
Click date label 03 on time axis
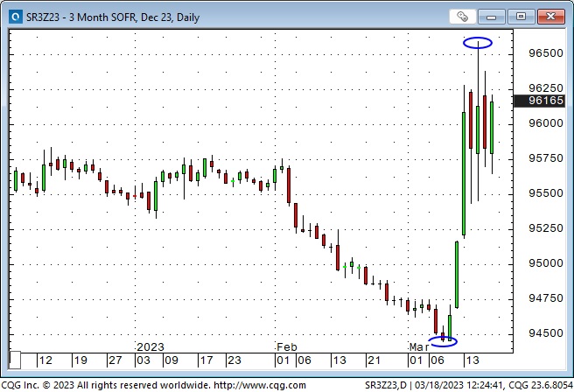(143, 360)
